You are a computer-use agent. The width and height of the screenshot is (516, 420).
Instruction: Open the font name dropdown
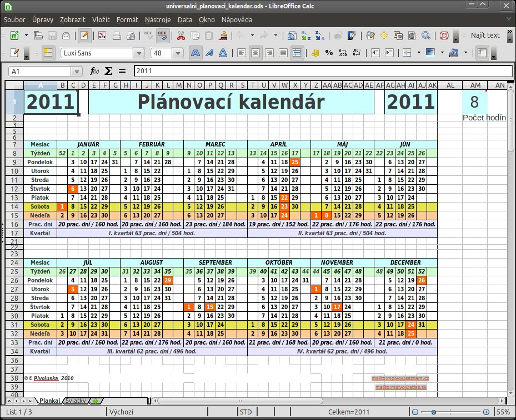139,53
